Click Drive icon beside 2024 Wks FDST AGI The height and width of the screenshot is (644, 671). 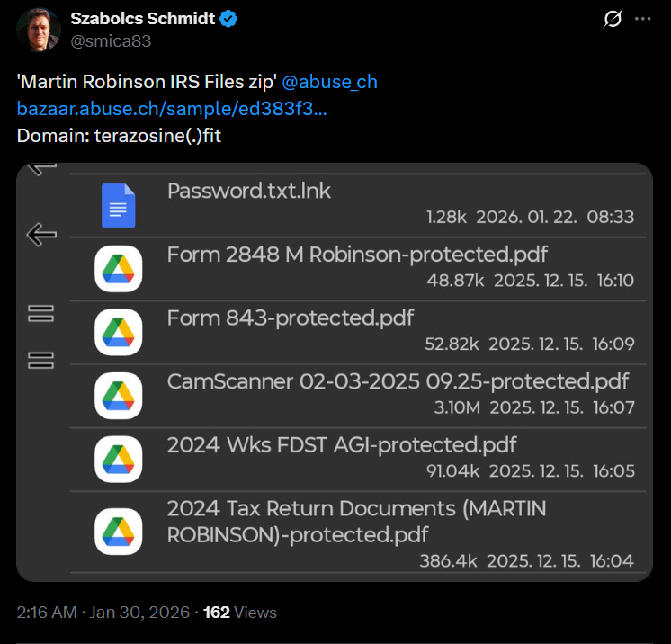118,459
